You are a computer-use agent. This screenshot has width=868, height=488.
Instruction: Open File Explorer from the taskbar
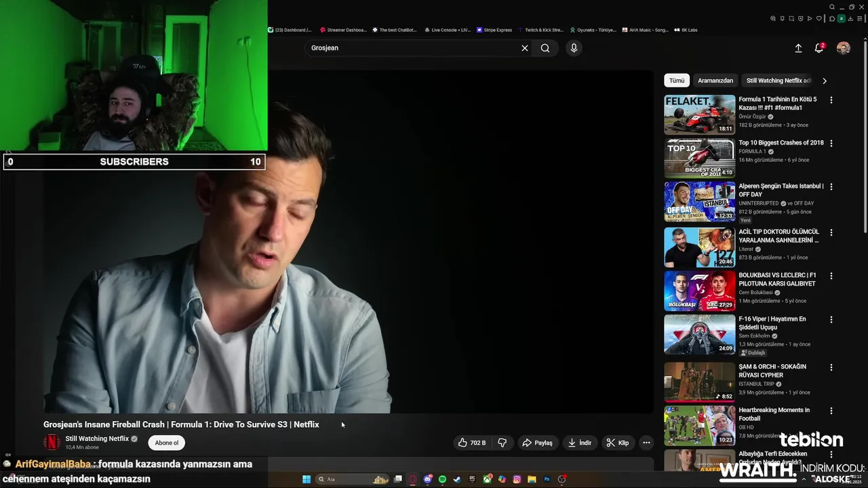tap(532, 479)
